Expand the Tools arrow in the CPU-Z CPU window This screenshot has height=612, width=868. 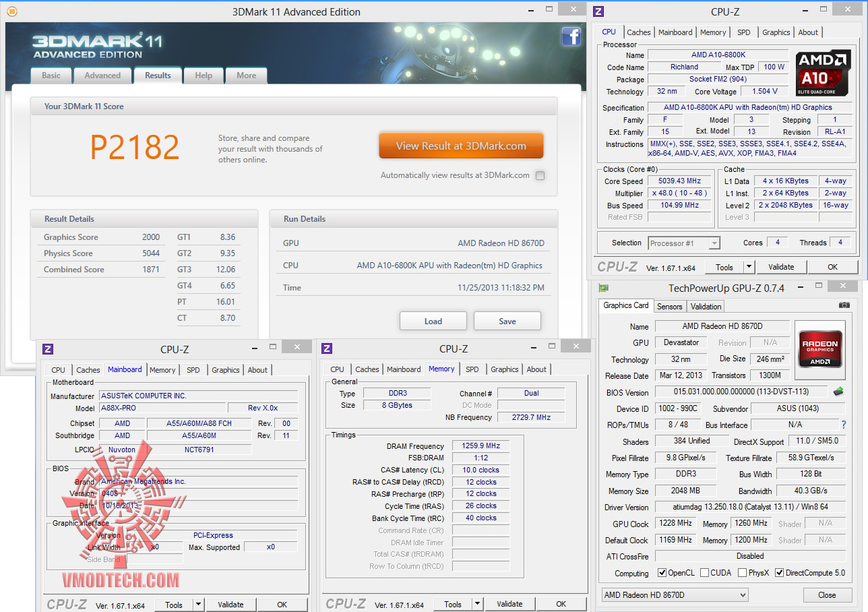pos(749,267)
